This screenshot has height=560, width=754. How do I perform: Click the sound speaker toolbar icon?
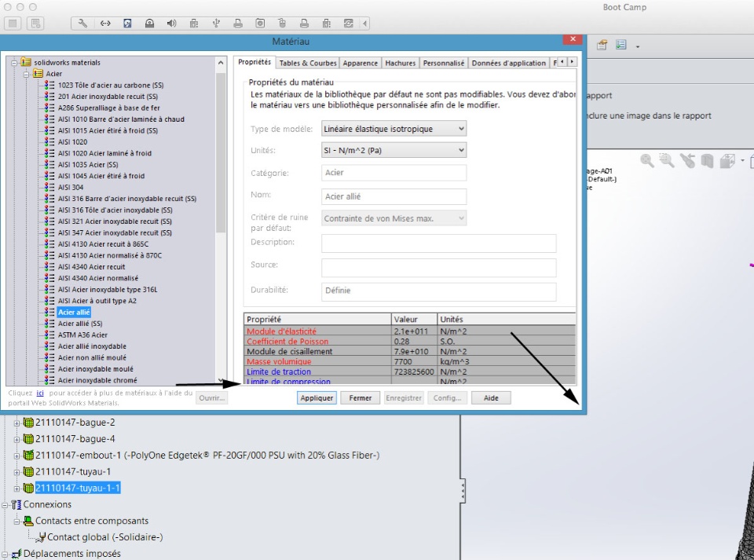[172, 23]
